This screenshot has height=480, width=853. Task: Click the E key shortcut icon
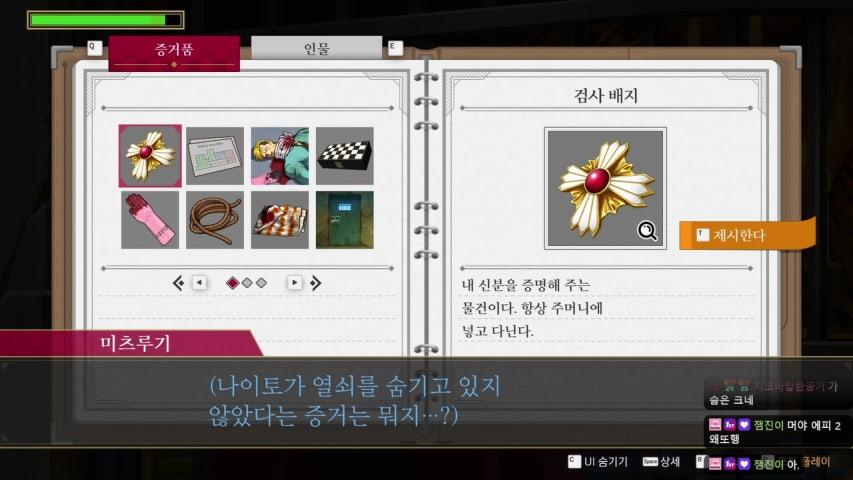[395, 48]
